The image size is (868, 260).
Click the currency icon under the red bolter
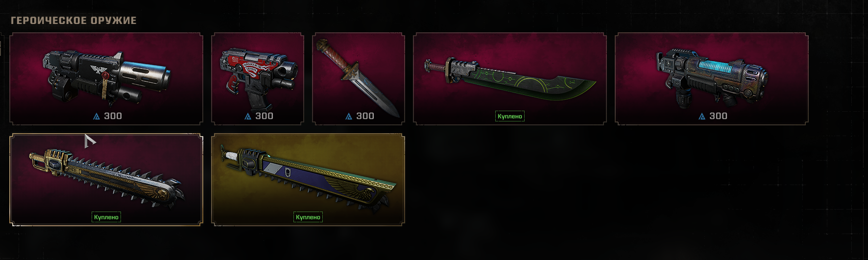[248, 117]
